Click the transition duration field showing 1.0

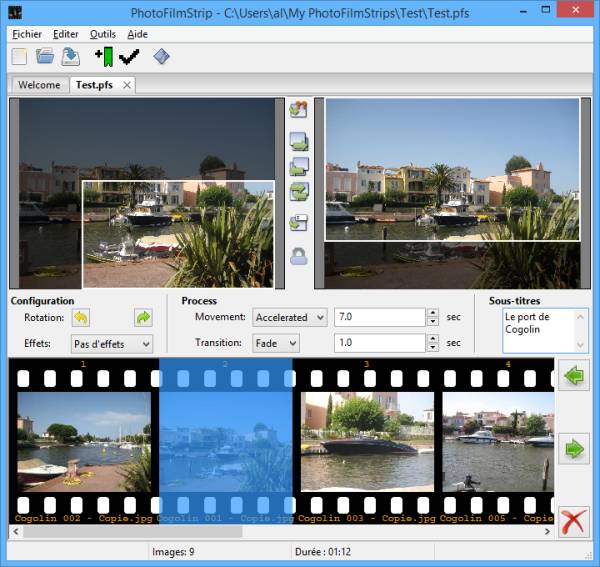point(380,343)
